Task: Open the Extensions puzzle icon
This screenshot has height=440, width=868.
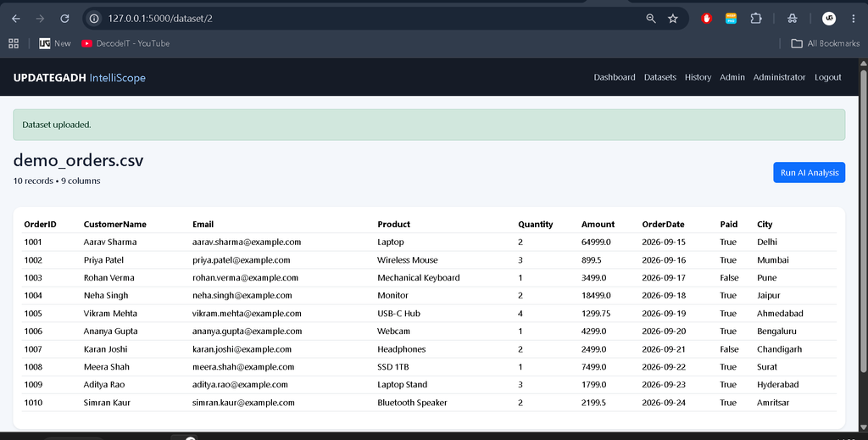Action: [755, 19]
